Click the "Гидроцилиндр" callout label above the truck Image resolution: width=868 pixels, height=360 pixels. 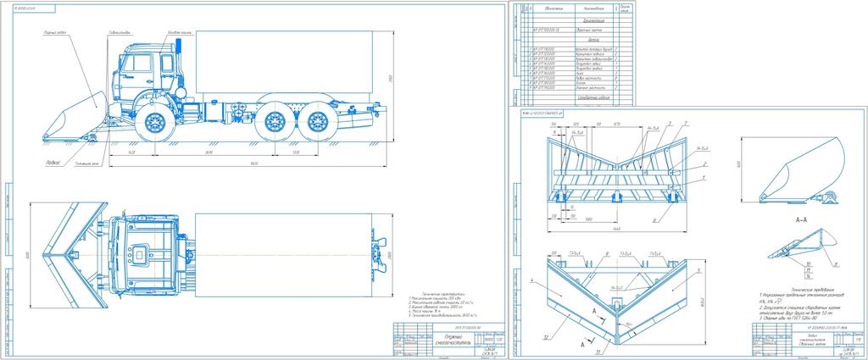click(120, 32)
